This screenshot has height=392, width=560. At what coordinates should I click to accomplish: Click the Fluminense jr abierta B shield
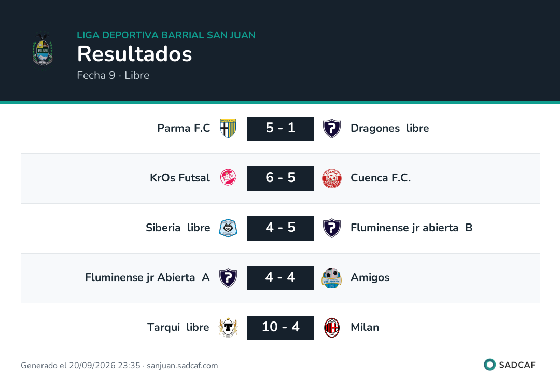click(x=332, y=228)
